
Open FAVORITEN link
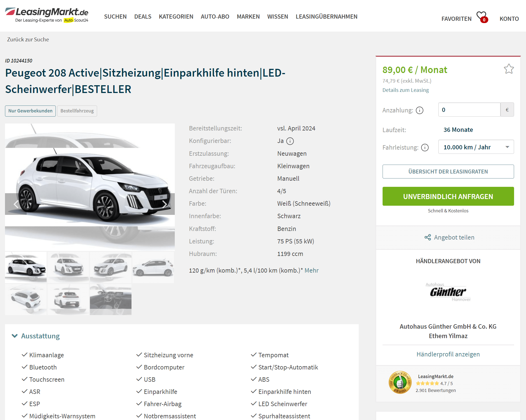[x=456, y=19]
